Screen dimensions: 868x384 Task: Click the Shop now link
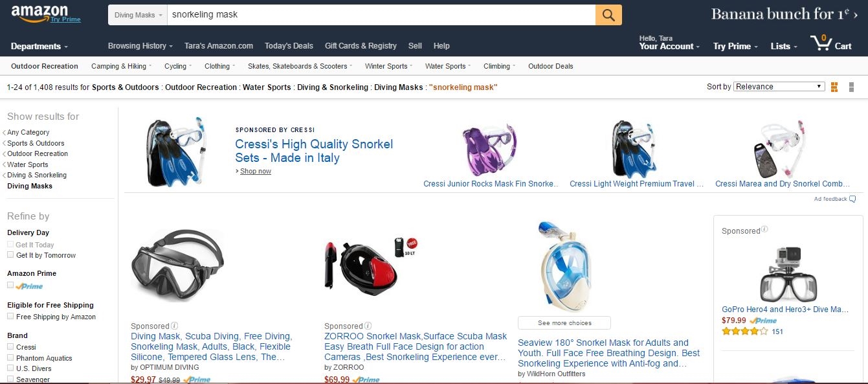(255, 171)
